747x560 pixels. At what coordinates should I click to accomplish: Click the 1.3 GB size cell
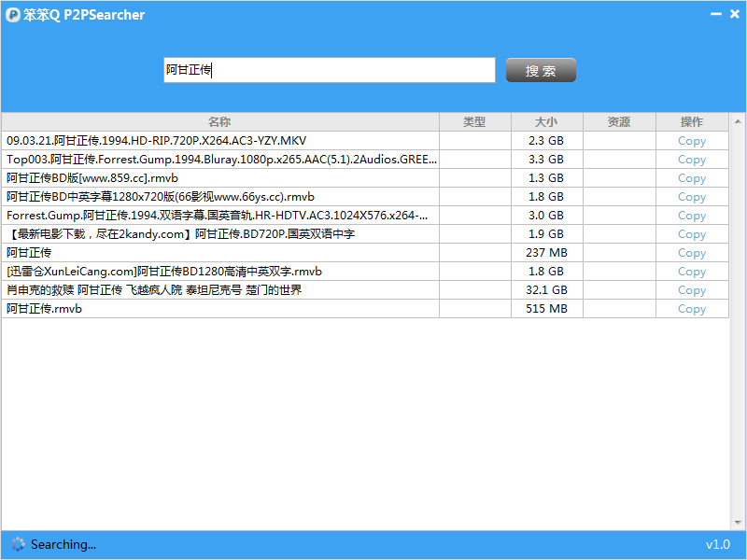click(x=546, y=178)
